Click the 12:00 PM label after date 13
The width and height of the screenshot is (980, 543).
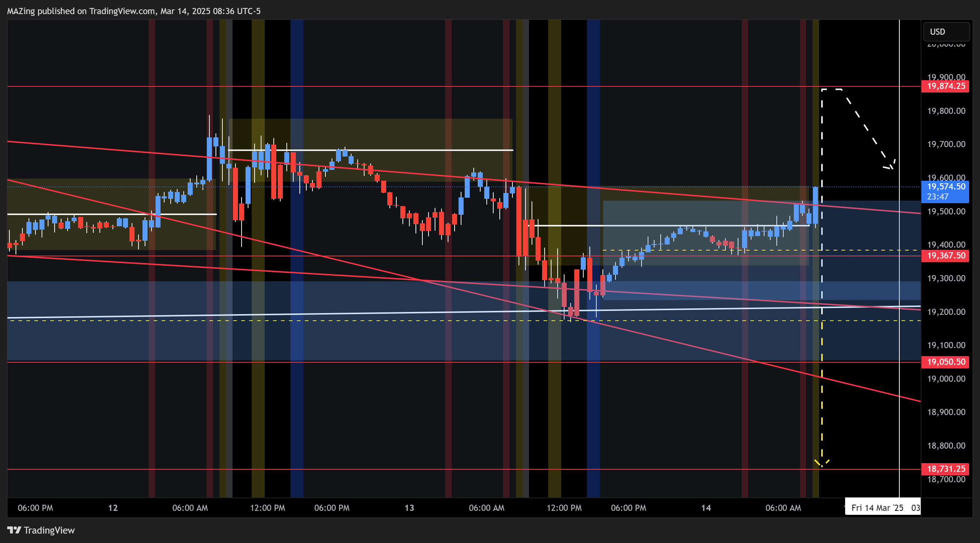(564, 508)
